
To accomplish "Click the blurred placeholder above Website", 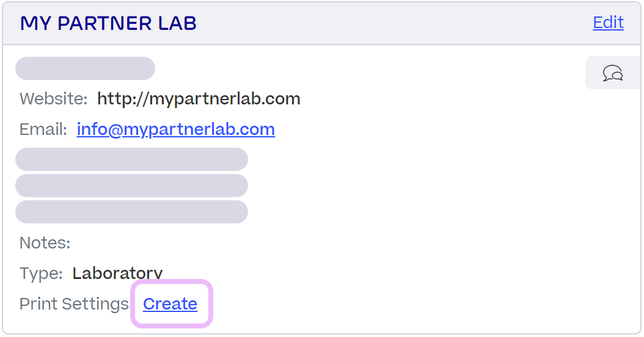I will point(85,68).
